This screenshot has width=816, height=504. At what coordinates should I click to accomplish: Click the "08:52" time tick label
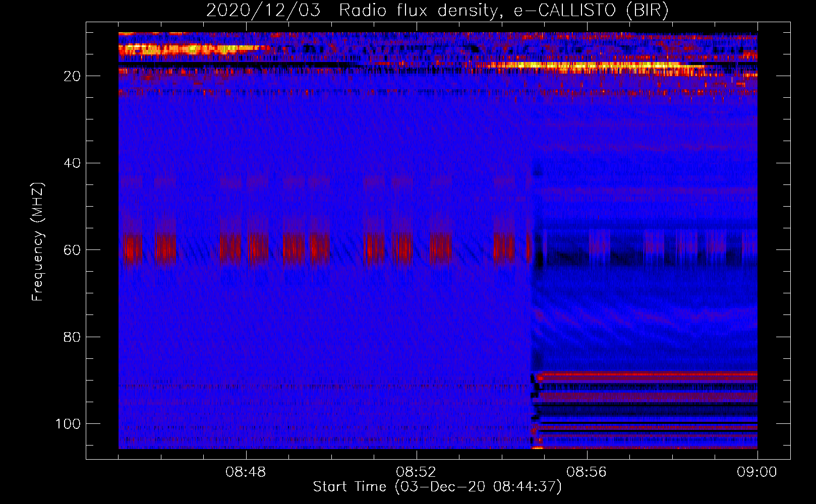point(416,472)
